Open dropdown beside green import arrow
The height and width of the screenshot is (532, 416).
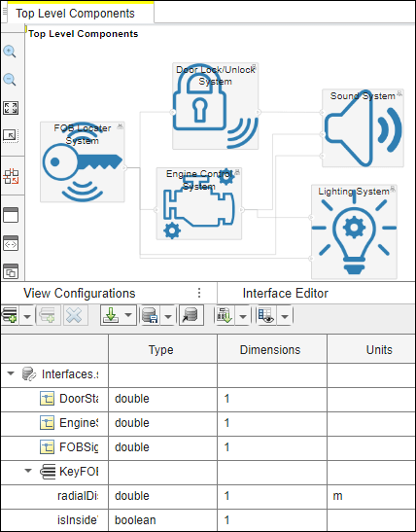click(x=128, y=315)
